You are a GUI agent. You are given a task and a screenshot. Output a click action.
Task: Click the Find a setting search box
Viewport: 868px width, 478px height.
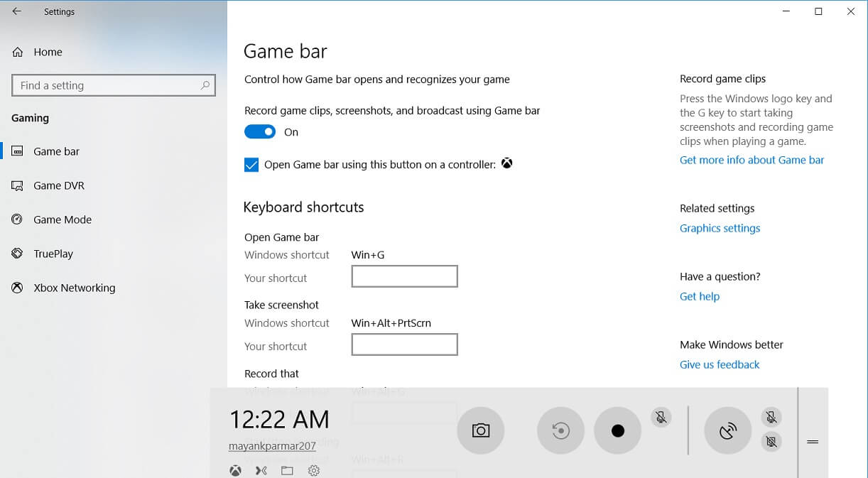(114, 85)
